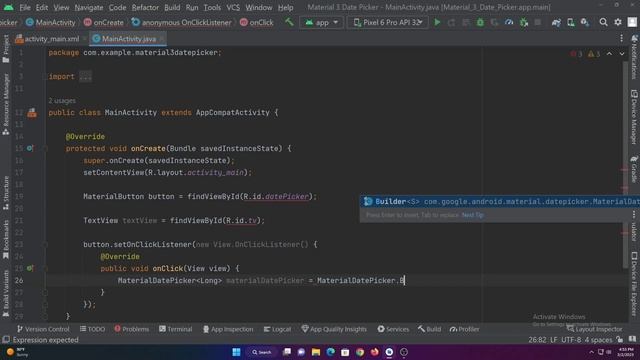Collapse the onClick method fold marker
This screenshot has height=360, width=640.
45,269
